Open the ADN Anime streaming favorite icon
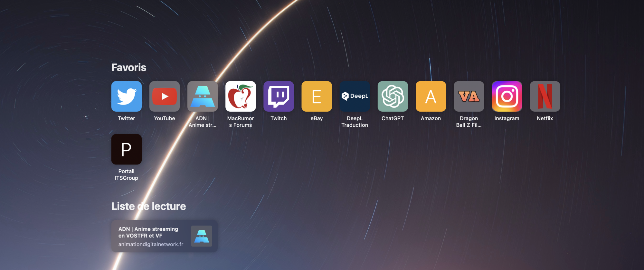The height and width of the screenshot is (270, 644). (x=203, y=96)
